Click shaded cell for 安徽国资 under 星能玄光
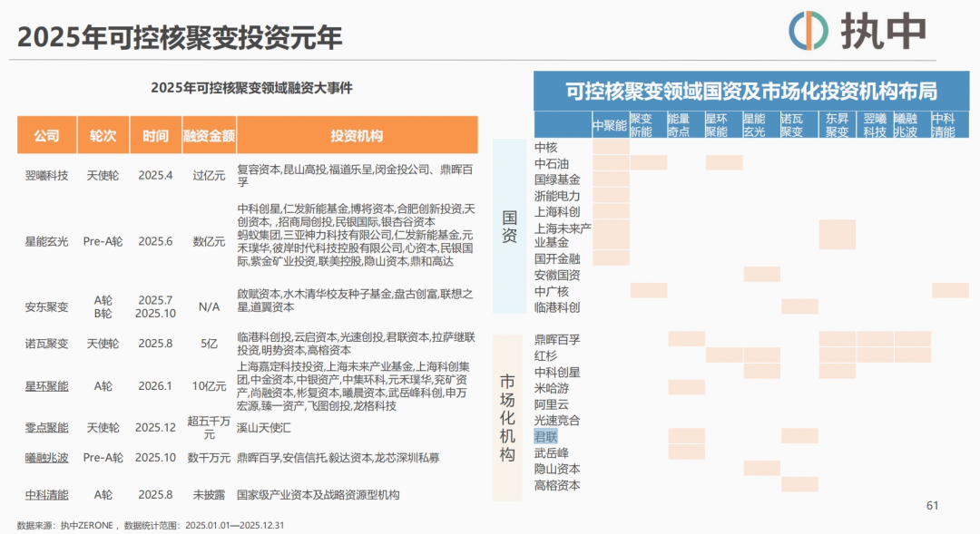980x534 pixels. coord(761,274)
